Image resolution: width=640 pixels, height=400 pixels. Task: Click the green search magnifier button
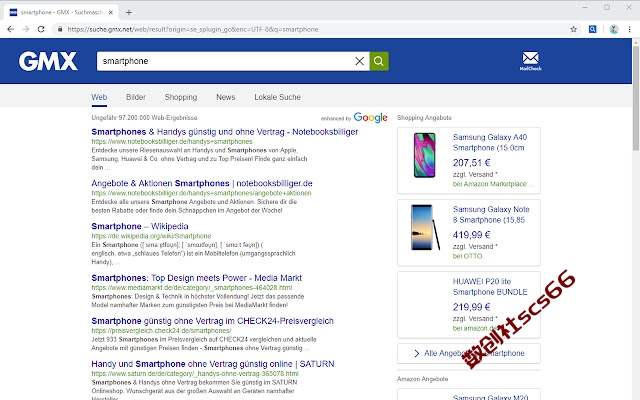[x=379, y=61]
